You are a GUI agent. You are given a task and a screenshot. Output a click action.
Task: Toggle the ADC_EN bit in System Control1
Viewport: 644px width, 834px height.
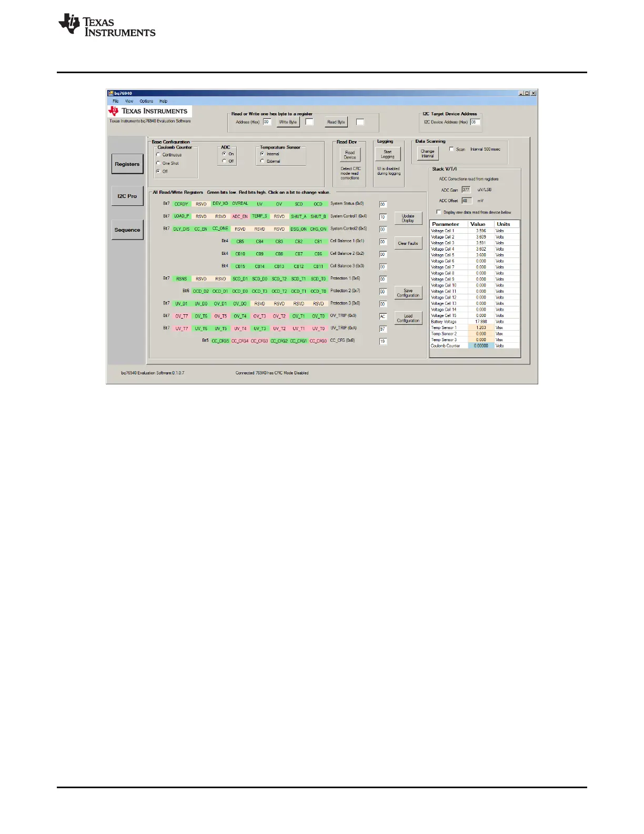click(x=240, y=216)
